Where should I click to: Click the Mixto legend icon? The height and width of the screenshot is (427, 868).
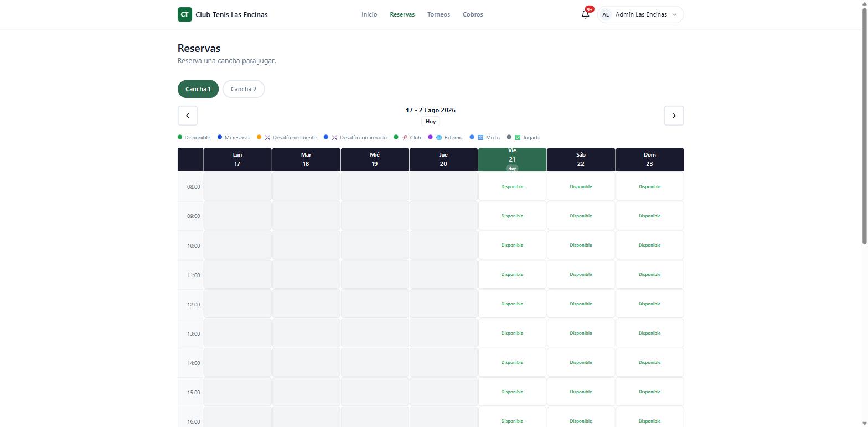click(x=480, y=138)
